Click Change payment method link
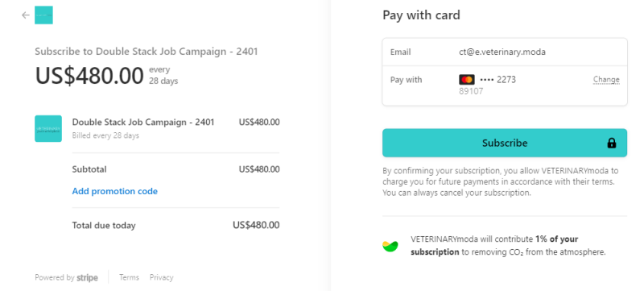The height and width of the screenshot is (291, 644). [606, 80]
